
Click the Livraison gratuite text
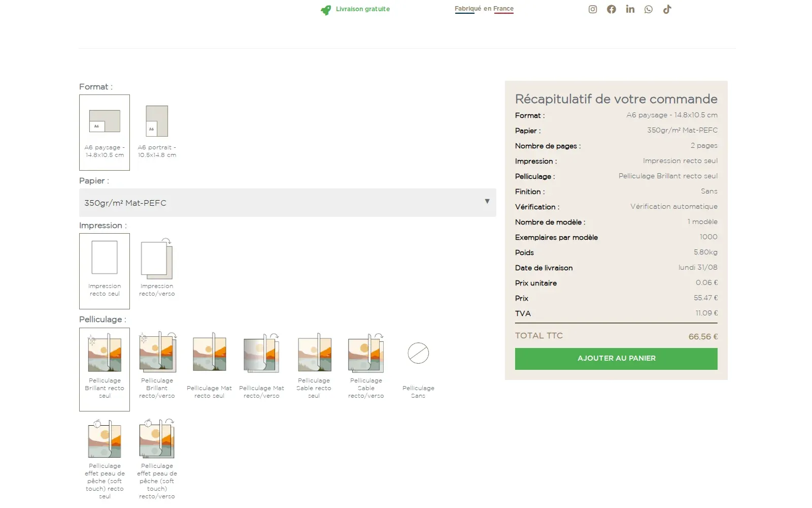pyautogui.click(x=363, y=9)
